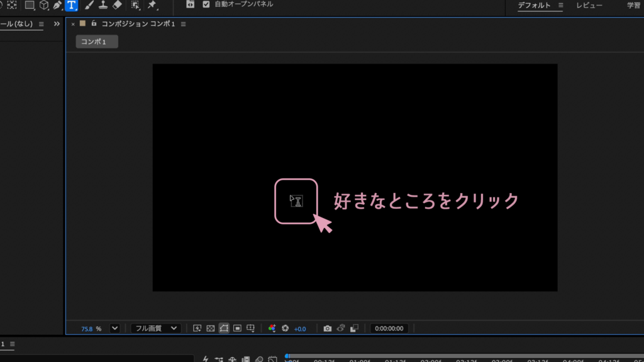Toggle the composition panel lock icon
Viewport: 644px width, 362px height.
(x=94, y=23)
